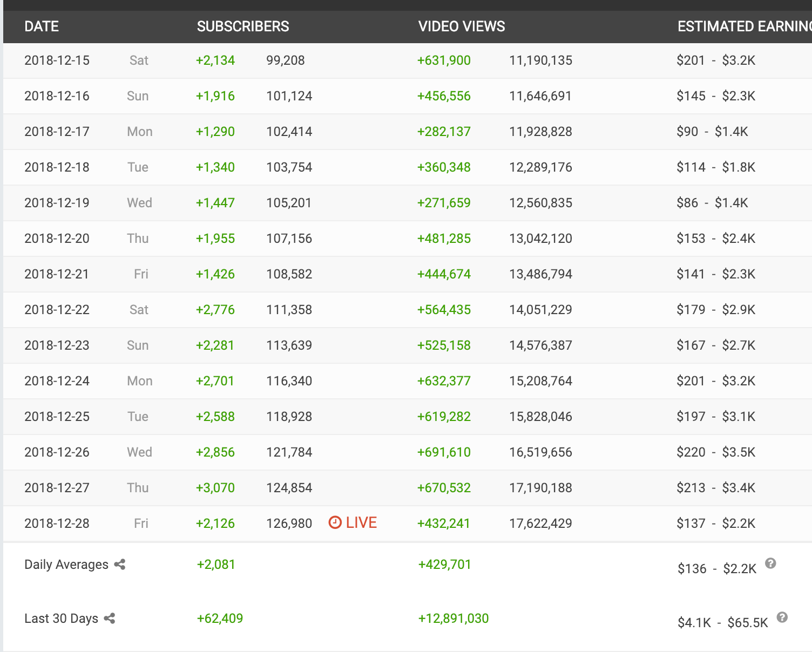Viewport: 812px width, 652px height.
Task: Click the +691,610 video views value
Action: [444, 452]
